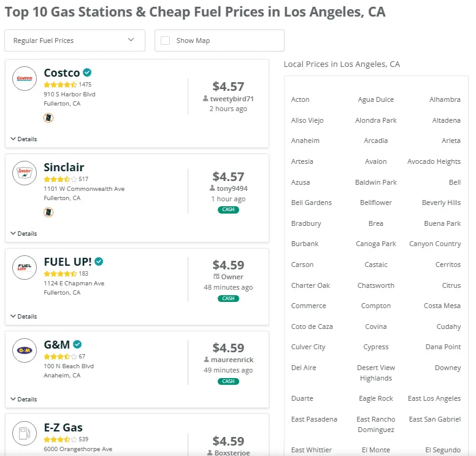This screenshot has height=456, width=476.
Task: Enable the Show Map checkbox
Action: 166,41
